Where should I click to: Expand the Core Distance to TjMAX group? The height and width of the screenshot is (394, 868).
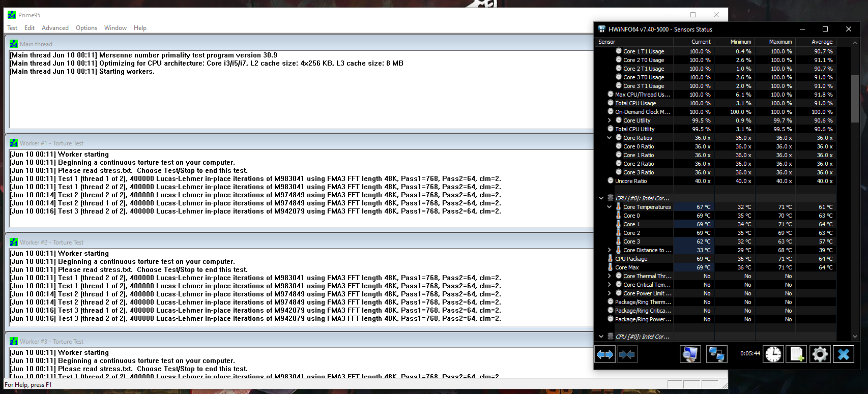point(610,250)
